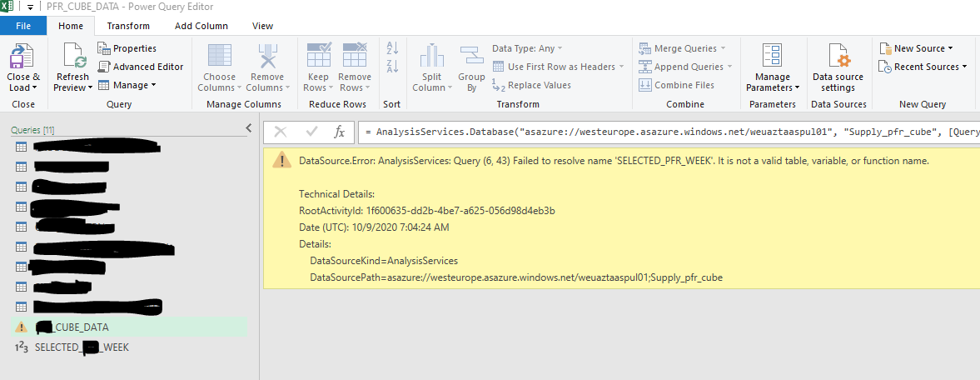
Task: Open Data source settings
Action: [838, 69]
